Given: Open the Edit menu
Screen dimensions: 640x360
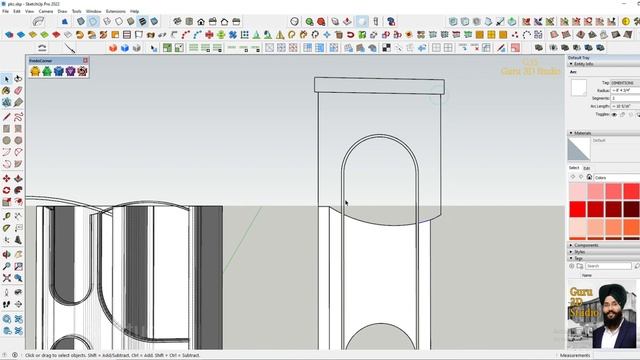Looking at the screenshot, I should pos(17,11).
